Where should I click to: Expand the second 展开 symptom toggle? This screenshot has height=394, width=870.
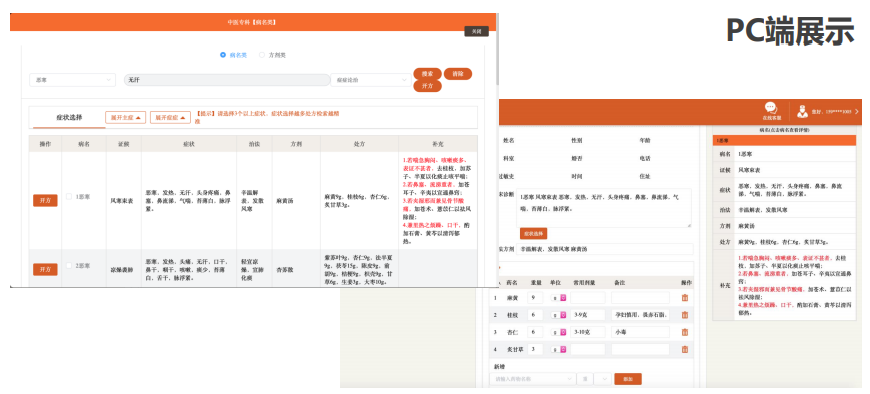tap(170, 118)
